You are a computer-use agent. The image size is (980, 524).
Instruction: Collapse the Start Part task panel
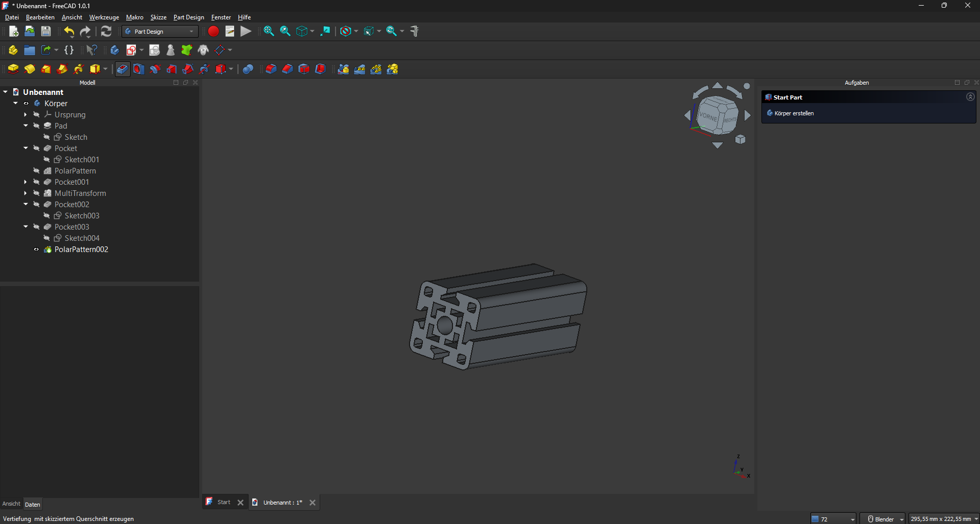click(970, 97)
